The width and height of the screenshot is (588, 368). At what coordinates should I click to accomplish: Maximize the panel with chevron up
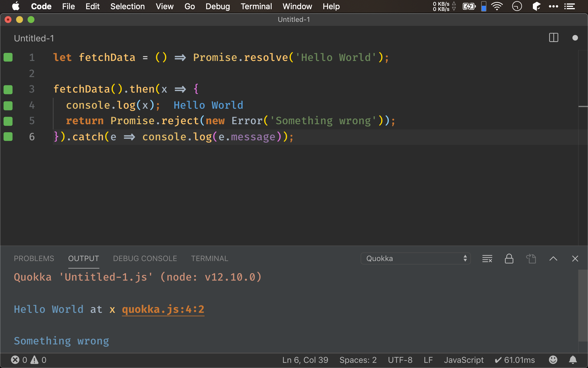click(x=553, y=258)
